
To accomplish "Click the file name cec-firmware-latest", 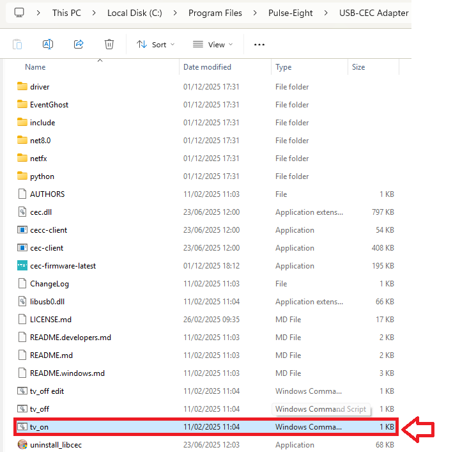I will click(x=63, y=266).
